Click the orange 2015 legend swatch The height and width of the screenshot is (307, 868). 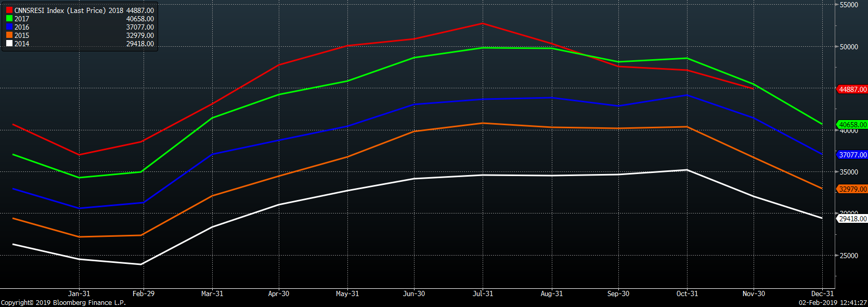(9, 35)
